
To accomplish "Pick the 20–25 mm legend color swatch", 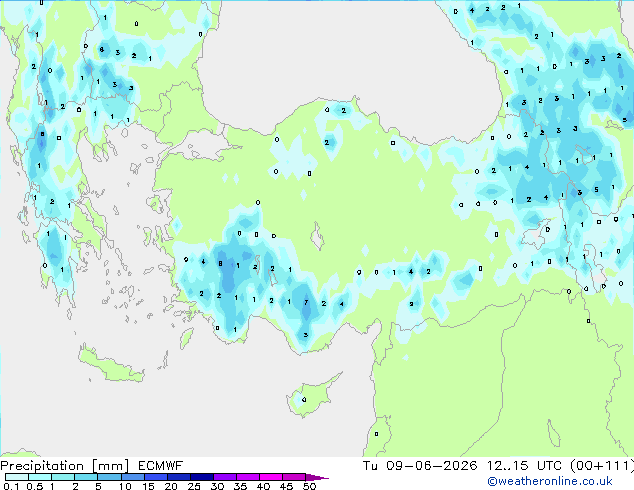I will point(179,477).
